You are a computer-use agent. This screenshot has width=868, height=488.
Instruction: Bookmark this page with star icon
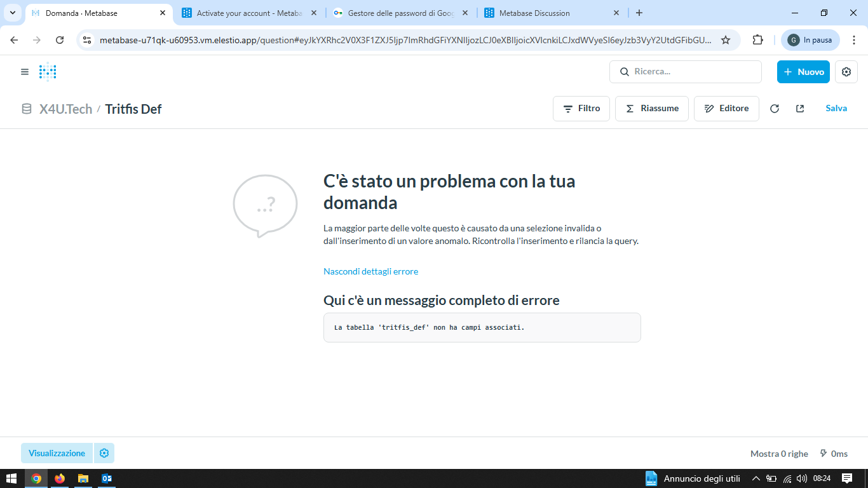(x=725, y=40)
